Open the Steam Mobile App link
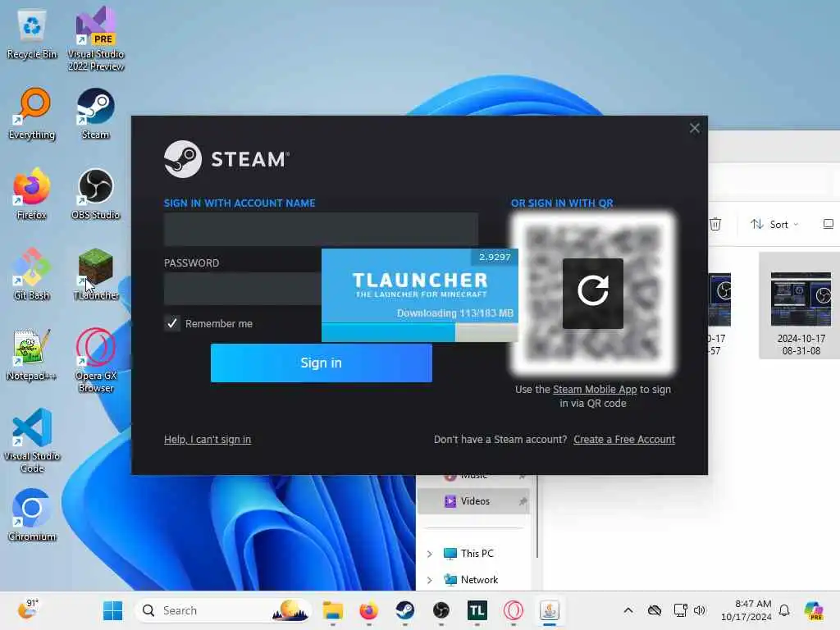The height and width of the screenshot is (630, 840). click(x=595, y=390)
